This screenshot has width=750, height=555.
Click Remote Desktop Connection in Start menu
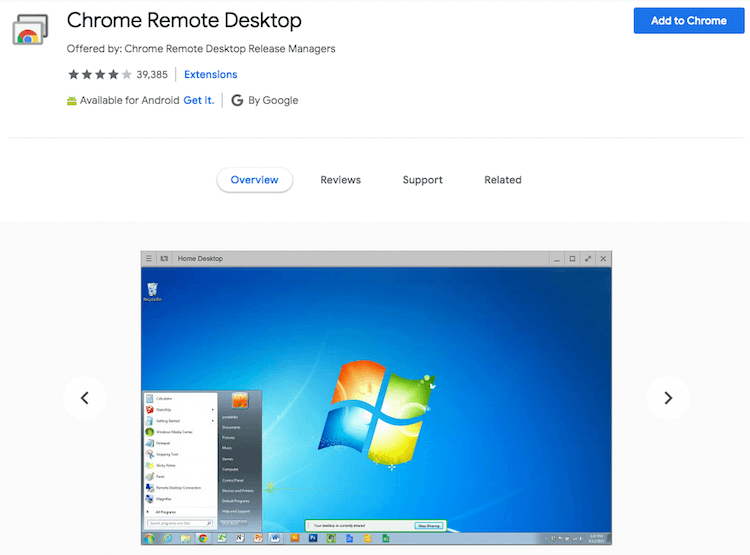(x=180, y=488)
